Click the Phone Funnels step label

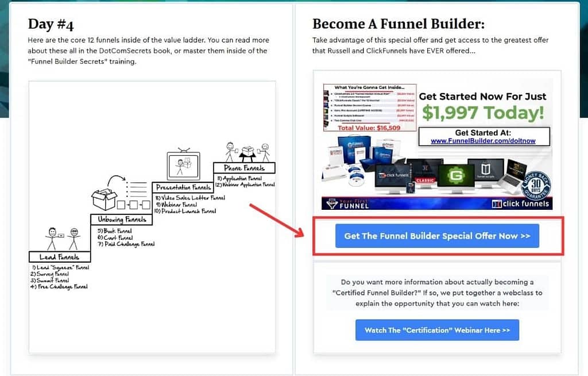click(x=244, y=168)
